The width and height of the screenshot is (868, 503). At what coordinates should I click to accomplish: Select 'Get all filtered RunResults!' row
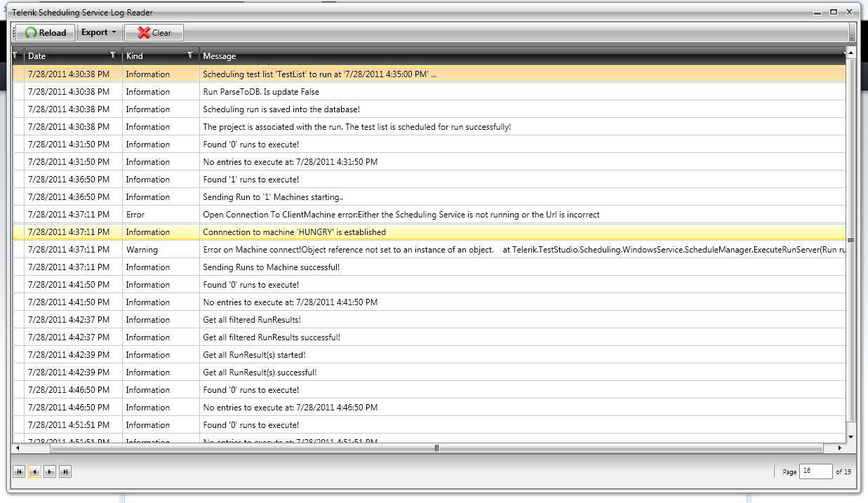pos(428,319)
